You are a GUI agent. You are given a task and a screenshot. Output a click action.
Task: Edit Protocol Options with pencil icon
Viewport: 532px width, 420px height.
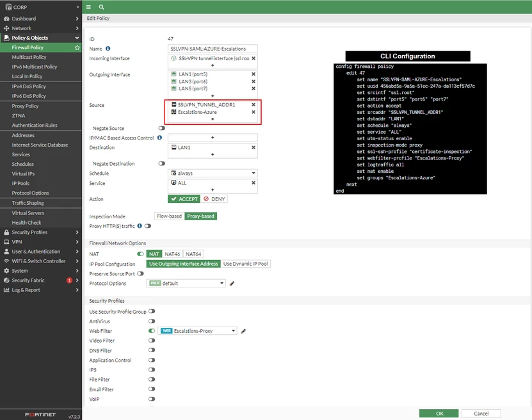[232, 284]
